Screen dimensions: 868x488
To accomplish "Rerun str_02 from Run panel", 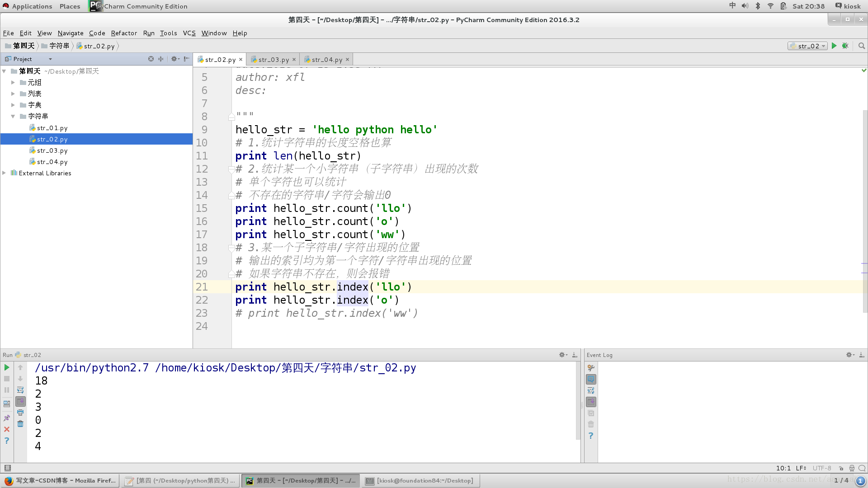I will coord(7,367).
